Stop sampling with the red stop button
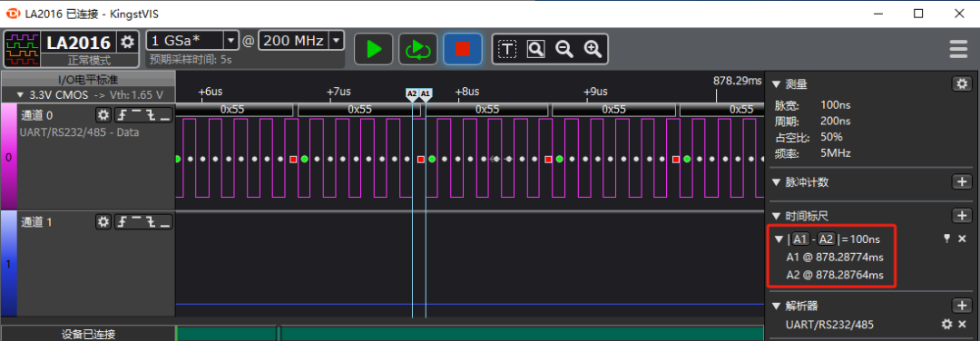This screenshot has height=341, width=980. 463,49
